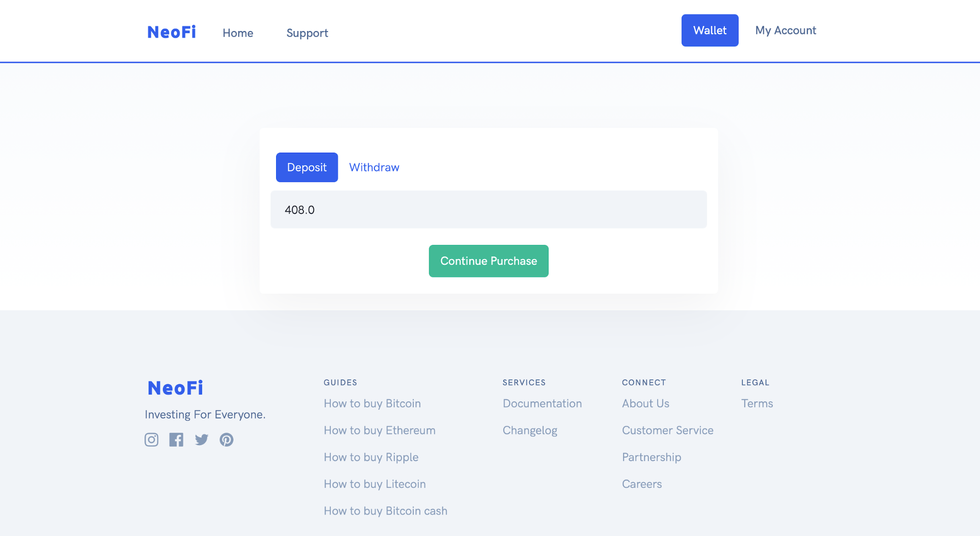Open the Pinterest social icon
The image size is (980, 536).
[x=226, y=439]
